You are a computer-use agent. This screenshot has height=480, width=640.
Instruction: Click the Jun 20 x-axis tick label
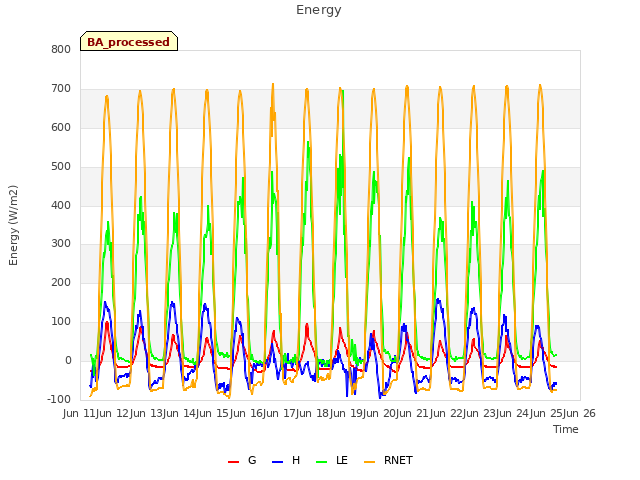coord(381,413)
